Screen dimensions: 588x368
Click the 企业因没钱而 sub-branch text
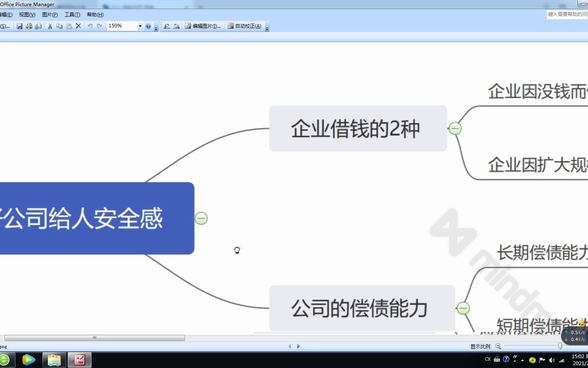(538, 92)
